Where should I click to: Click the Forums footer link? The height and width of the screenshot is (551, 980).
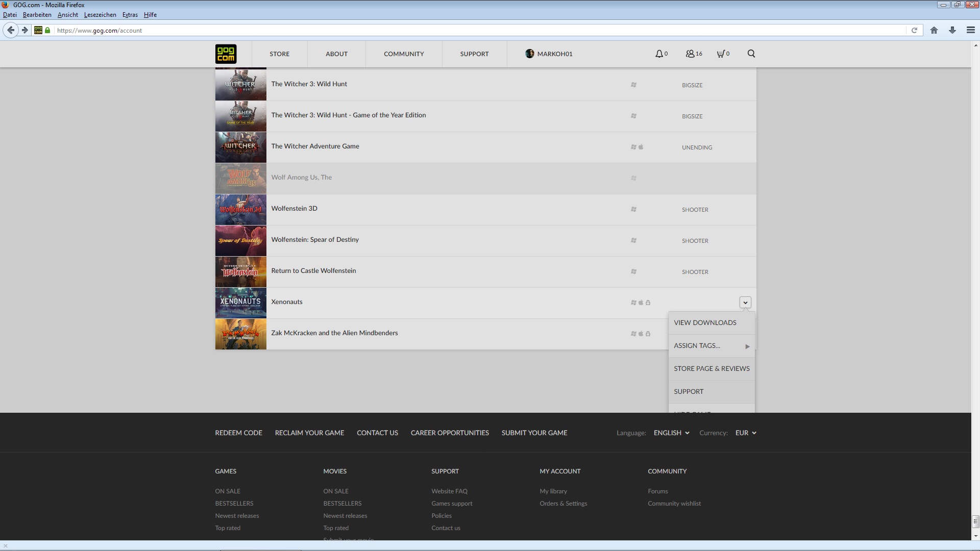658,491
